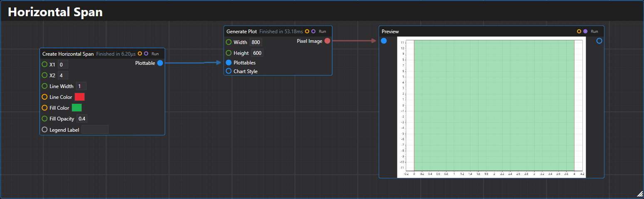Click the Fill Opacity label
644x199 pixels.
point(62,118)
